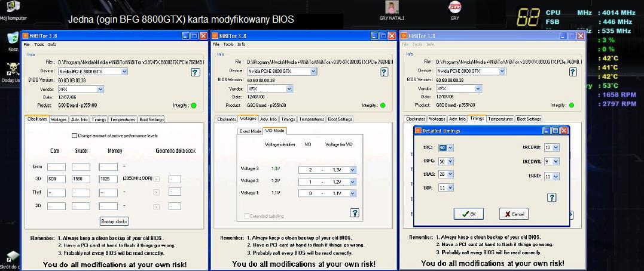Switch to Clockrates tab in the Voltages window
This screenshot has width=644, height=271.
[226, 119]
